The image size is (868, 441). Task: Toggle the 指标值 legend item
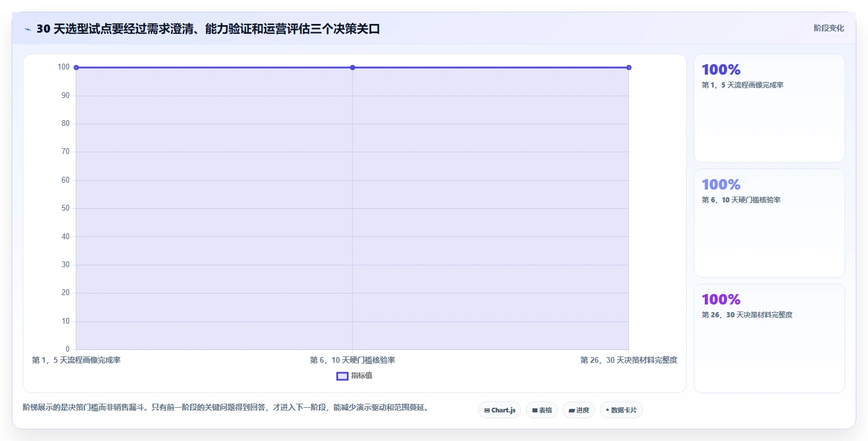point(354,376)
